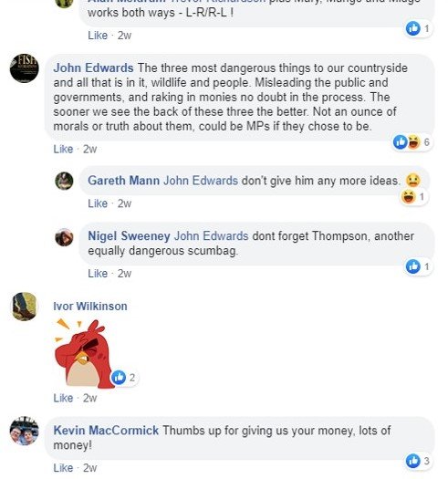Open John Edwards' profile avatar
The height and width of the screenshot is (479, 448).
tap(24, 68)
